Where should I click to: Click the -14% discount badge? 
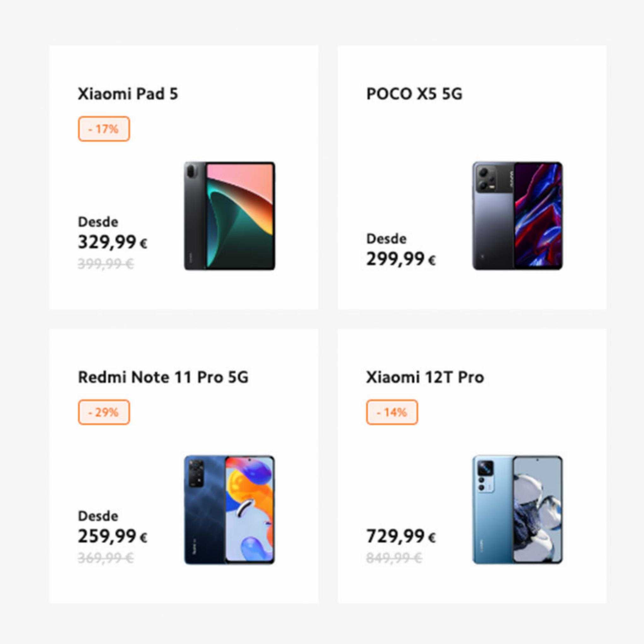[392, 412]
